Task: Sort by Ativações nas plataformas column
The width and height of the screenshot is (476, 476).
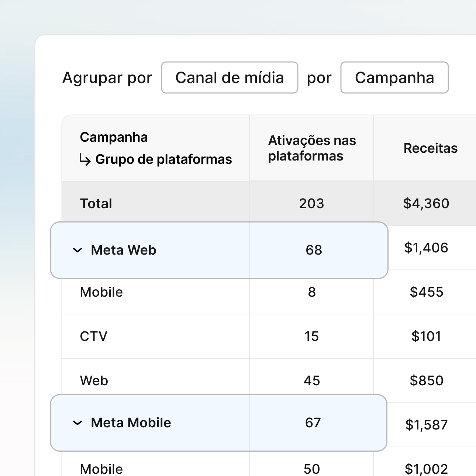Action: [311, 148]
